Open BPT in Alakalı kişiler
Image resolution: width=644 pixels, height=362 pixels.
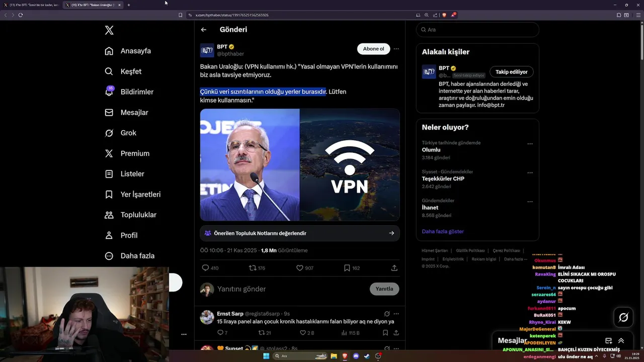pos(444,68)
